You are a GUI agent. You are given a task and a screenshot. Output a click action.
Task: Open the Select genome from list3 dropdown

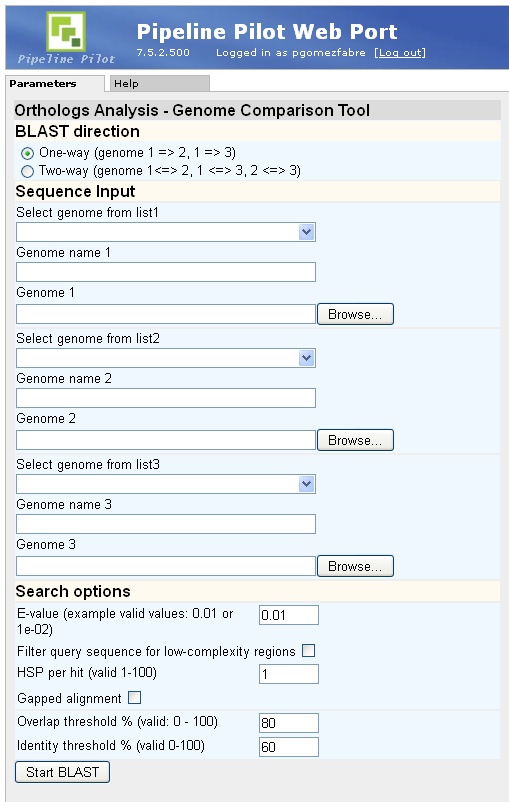point(166,484)
